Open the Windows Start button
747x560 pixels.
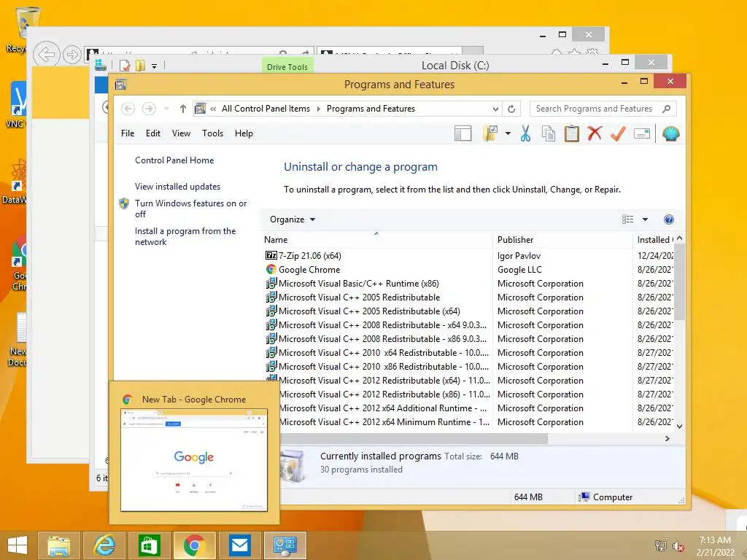pos(18,545)
